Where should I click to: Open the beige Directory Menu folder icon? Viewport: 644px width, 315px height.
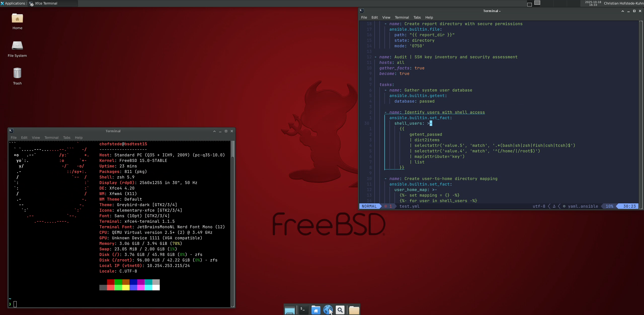[x=354, y=310]
